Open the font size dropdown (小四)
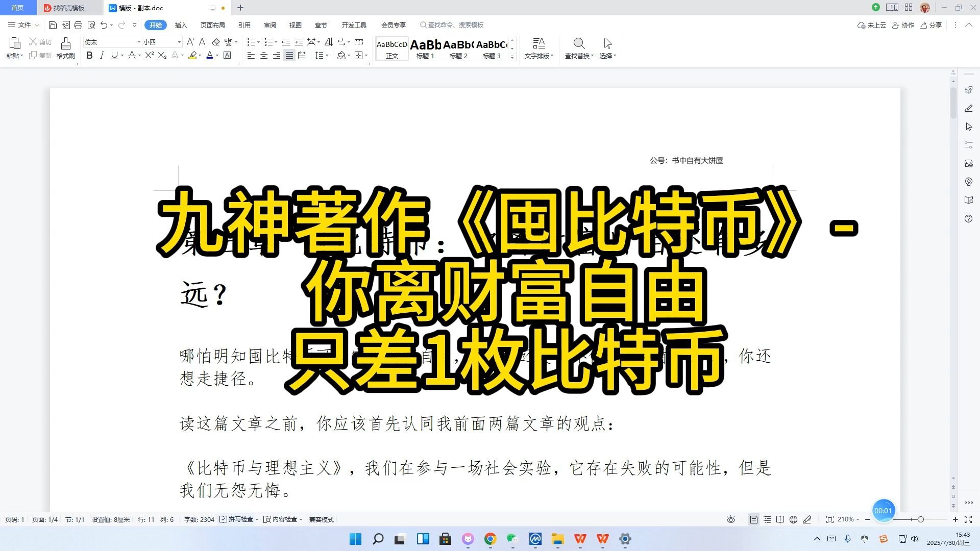980x551 pixels. 179,42
